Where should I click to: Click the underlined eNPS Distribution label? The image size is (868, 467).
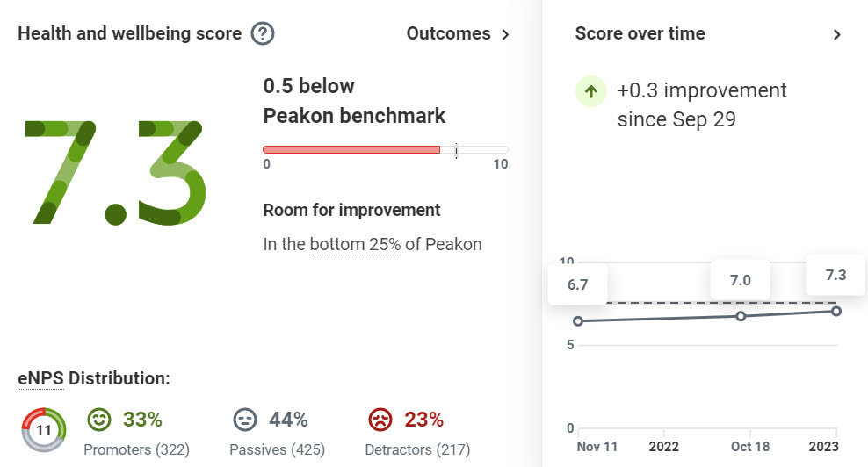(93, 378)
